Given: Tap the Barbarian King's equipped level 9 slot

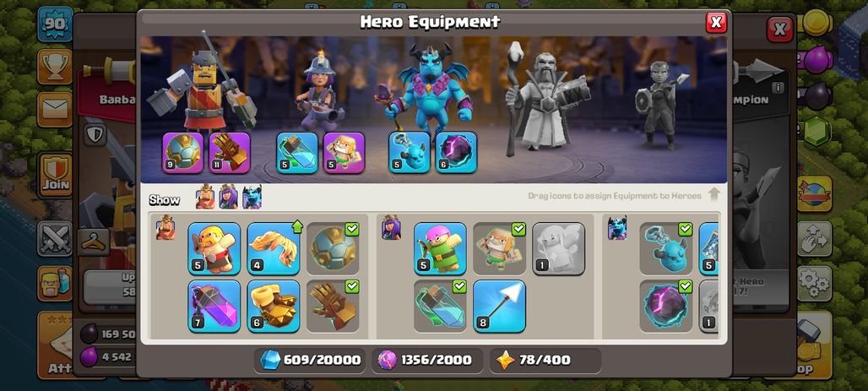Looking at the screenshot, I should (182, 152).
